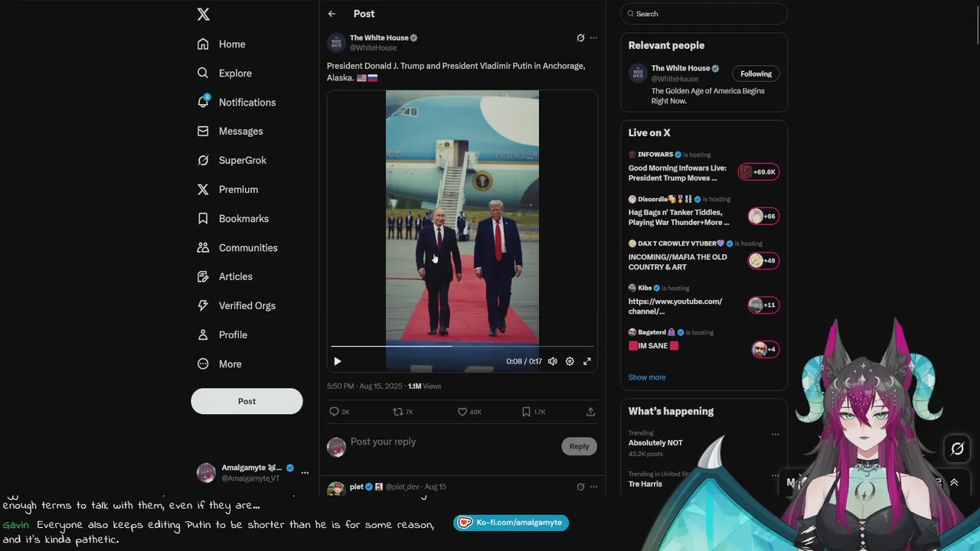
Task: Click the 1.1M Views count
Action: coord(425,386)
